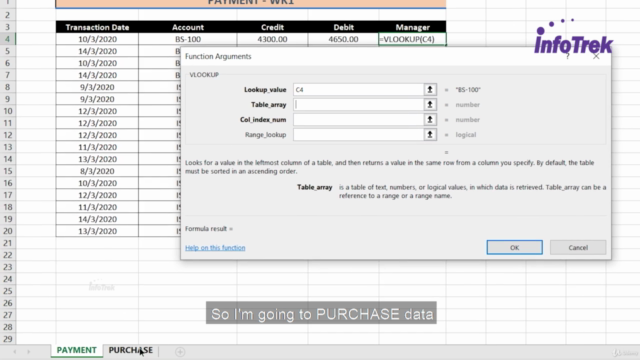Select the Manager header cell
This screenshot has width=640, height=360.
(412, 27)
